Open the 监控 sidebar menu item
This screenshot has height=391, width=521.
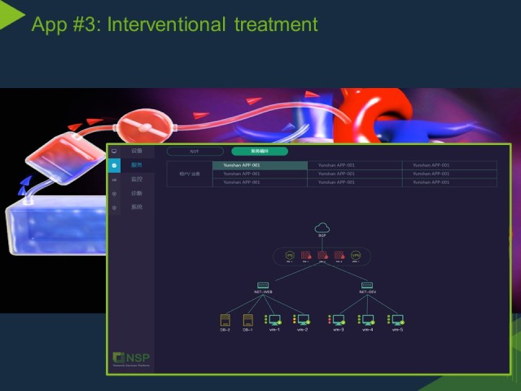tap(137, 179)
